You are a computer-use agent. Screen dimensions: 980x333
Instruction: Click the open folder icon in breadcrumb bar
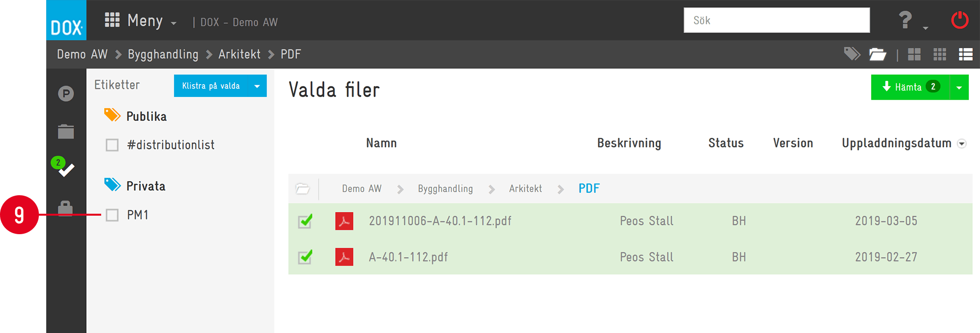pyautogui.click(x=878, y=54)
